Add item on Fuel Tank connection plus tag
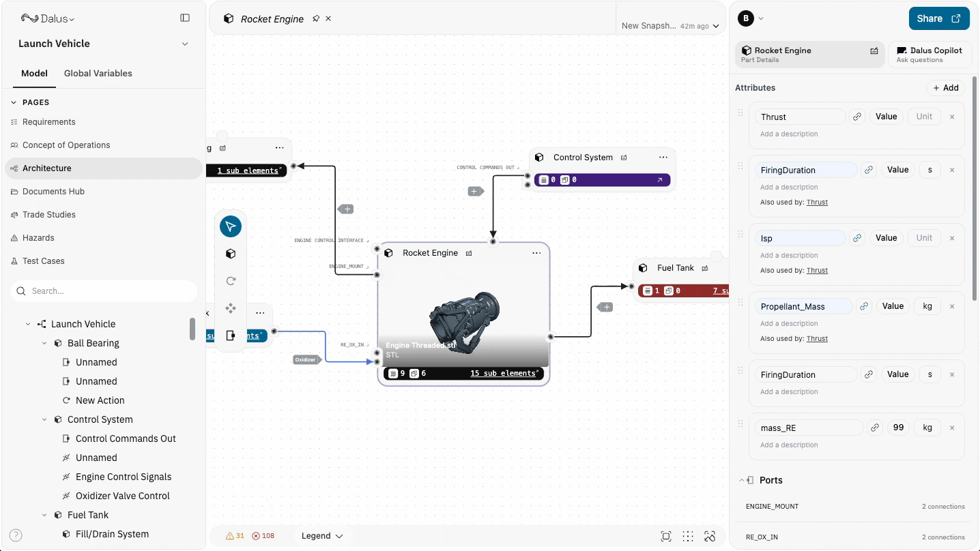Viewport: 980px width, 551px height. 605,308
